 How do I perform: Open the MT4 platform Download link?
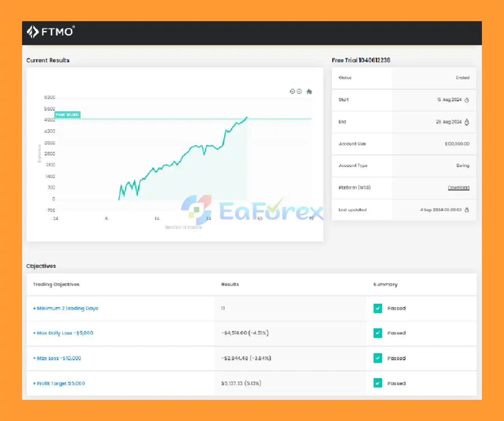click(x=458, y=187)
